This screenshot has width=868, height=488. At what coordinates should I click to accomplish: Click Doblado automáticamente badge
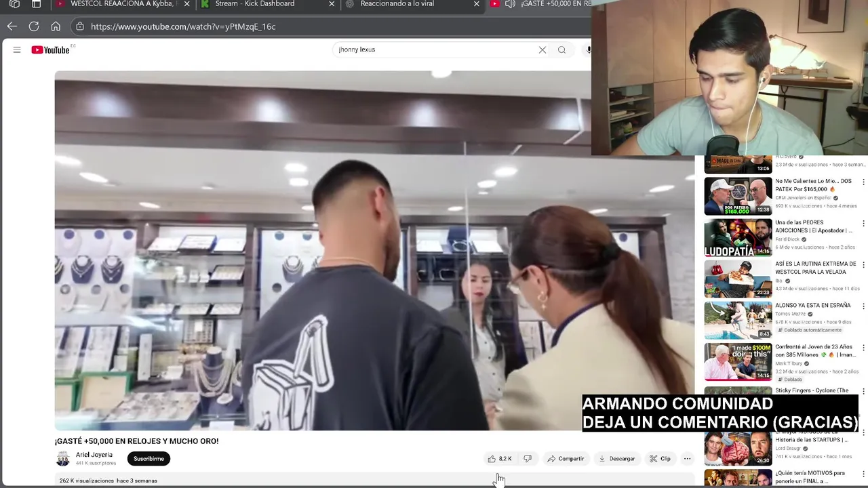coord(809,330)
